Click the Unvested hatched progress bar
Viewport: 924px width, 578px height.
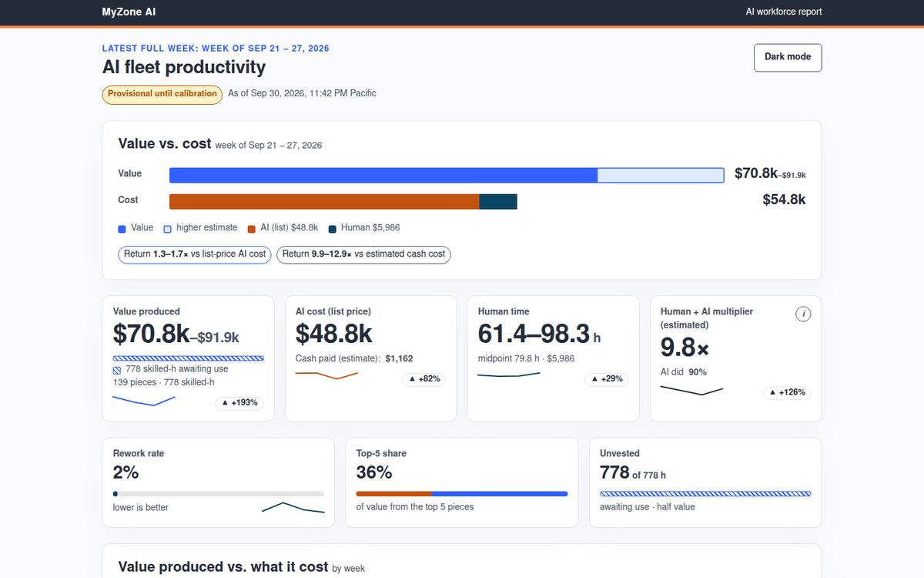[x=705, y=493]
